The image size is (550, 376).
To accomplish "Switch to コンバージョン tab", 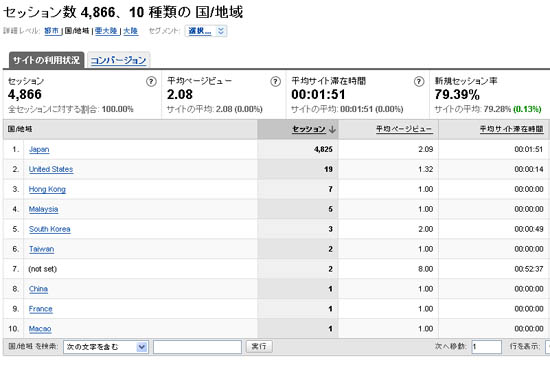I will pyautogui.click(x=118, y=60).
